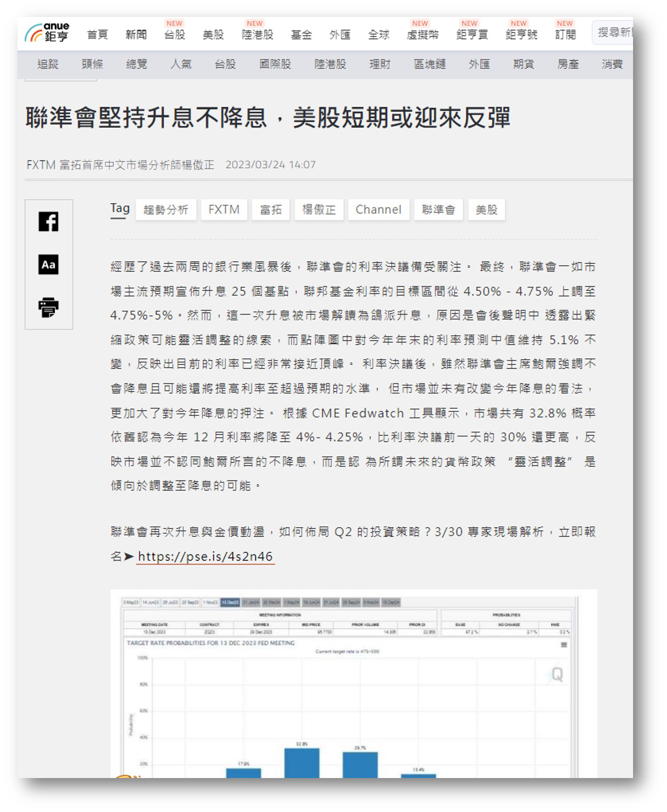Click the anue 鉅亨 logo
Image resolution: width=667 pixels, height=812 pixels.
coord(48,33)
